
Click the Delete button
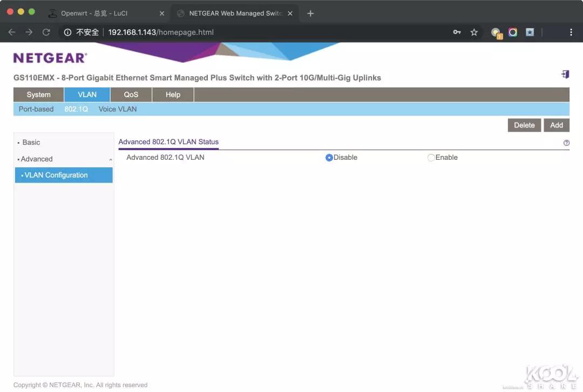point(524,125)
